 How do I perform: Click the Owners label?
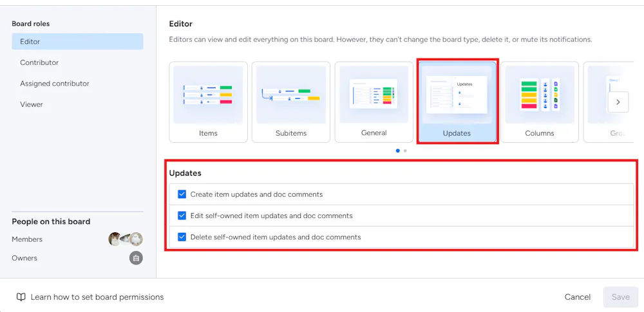coord(24,258)
